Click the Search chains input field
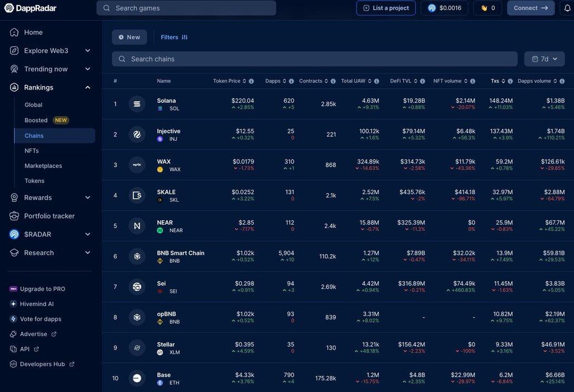 click(314, 59)
